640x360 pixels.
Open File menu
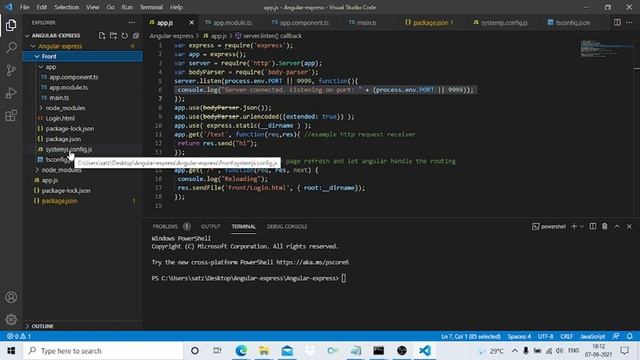click(24, 7)
